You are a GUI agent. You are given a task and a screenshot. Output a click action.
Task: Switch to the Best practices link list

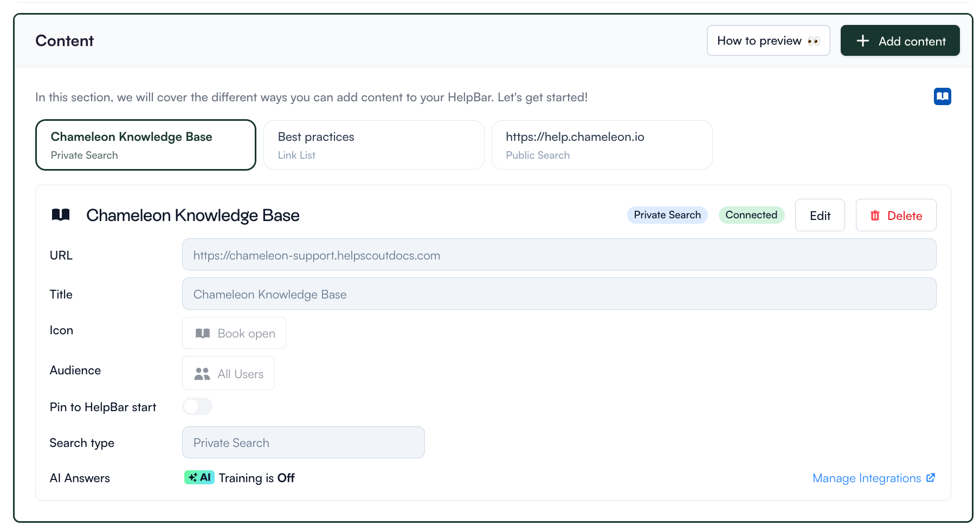(x=373, y=145)
